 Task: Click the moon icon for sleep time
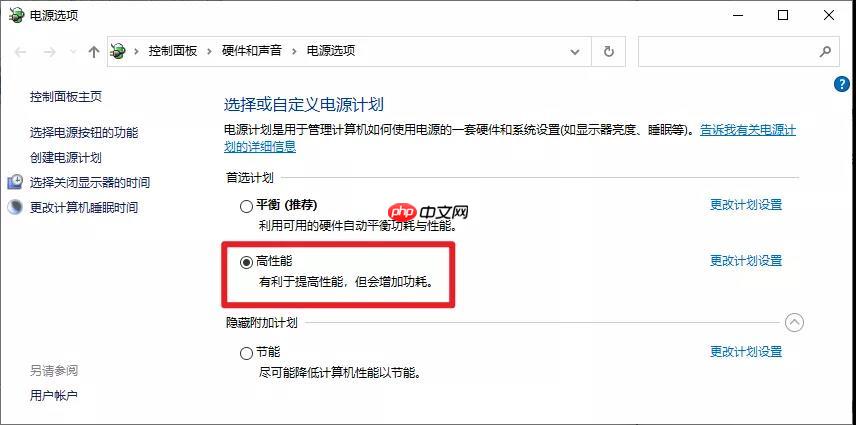[x=15, y=207]
